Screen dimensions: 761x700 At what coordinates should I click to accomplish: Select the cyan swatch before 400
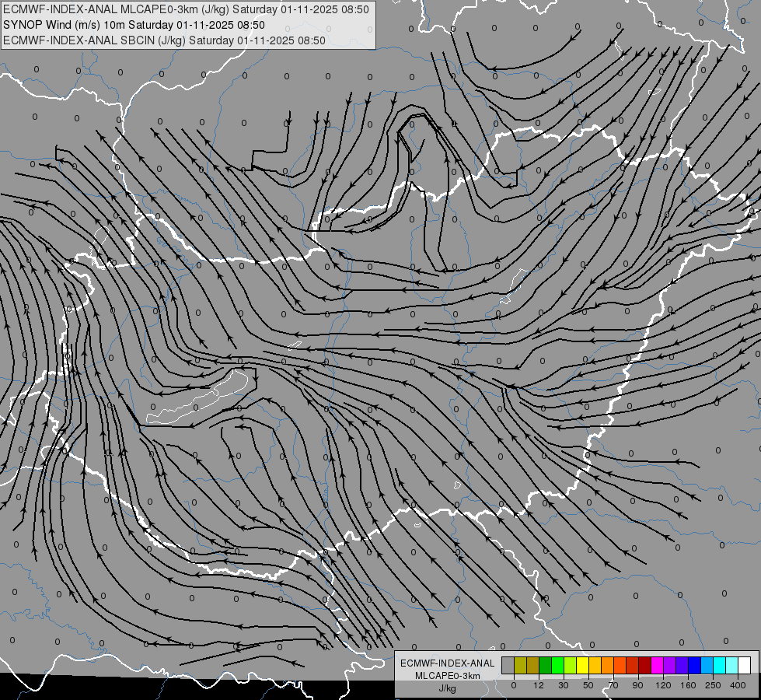(720, 665)
